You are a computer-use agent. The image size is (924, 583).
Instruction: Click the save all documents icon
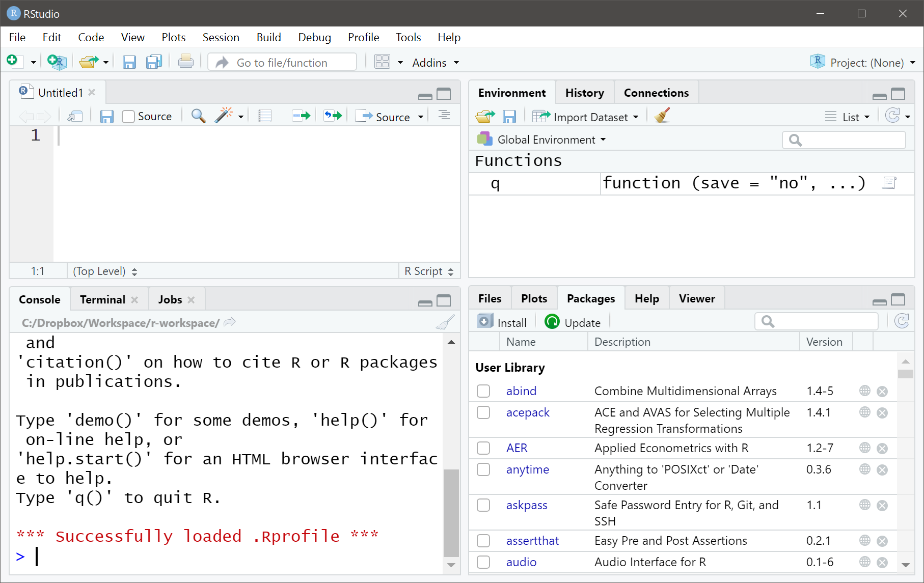154,62
